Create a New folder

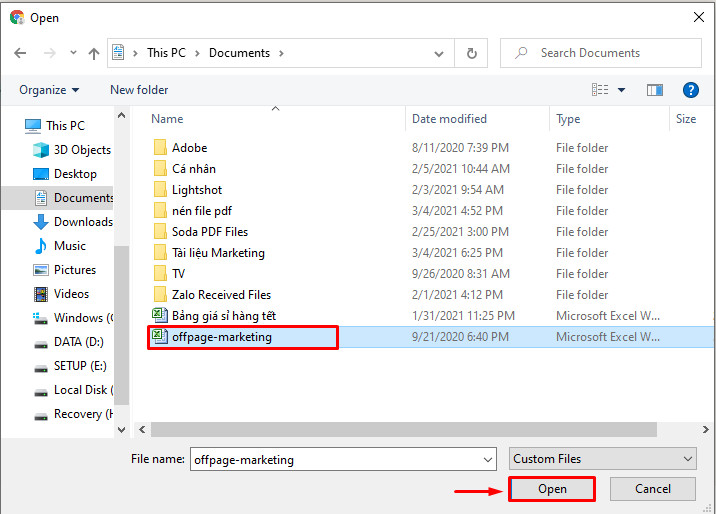tap(139, 90)
